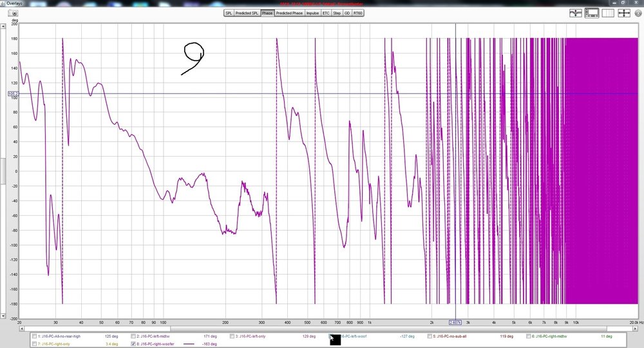
Task: Open the GD tab
Action: coord(347,13)
